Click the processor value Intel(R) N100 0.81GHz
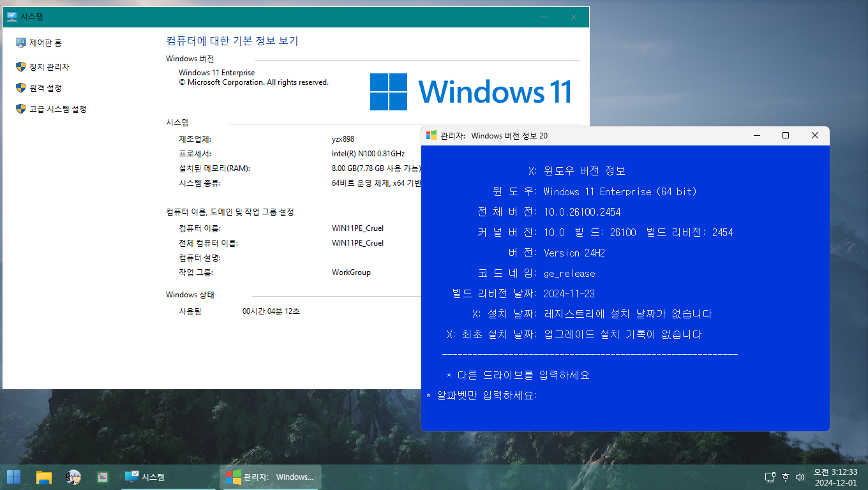Image resolution: width=868 pixels, height=490 pixels. tap(368, 154)
